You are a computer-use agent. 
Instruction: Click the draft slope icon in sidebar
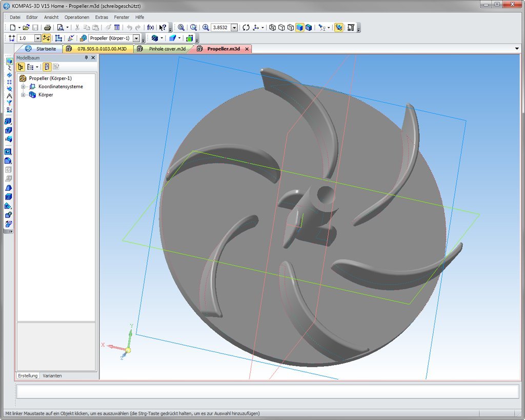tap(8, 188)
